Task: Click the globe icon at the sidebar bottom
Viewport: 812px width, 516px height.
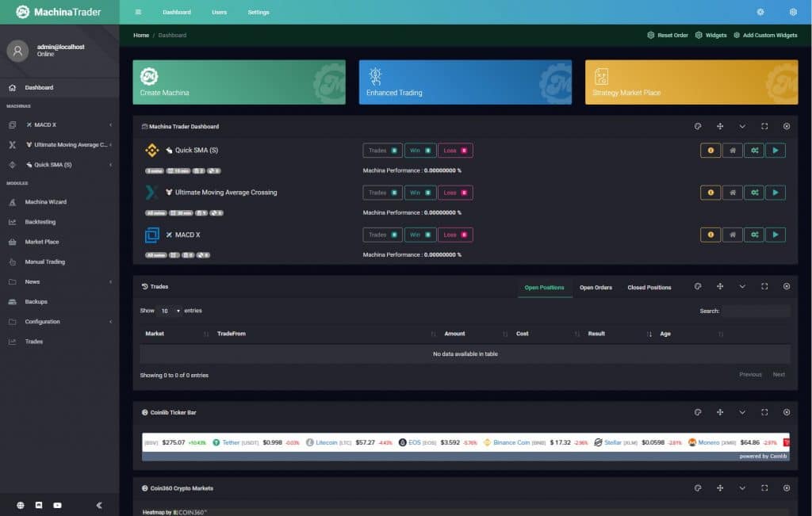Action: (20, 505)
